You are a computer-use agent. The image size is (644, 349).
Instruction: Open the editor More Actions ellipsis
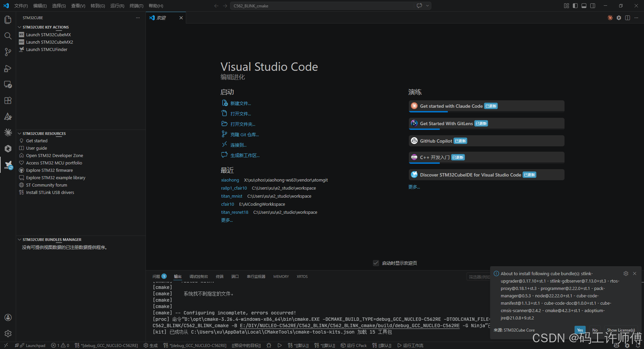[636, 18]
